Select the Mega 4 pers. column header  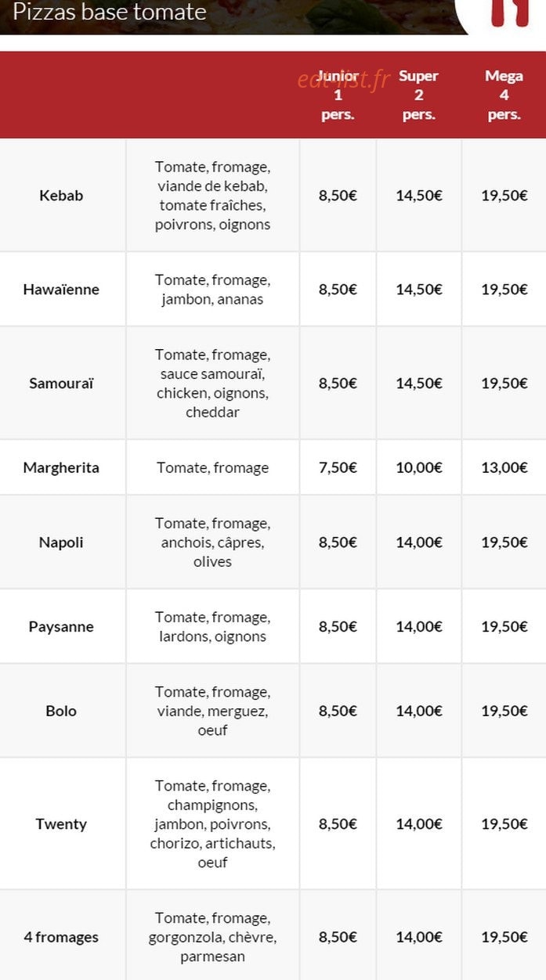click(x=504, y=95)
